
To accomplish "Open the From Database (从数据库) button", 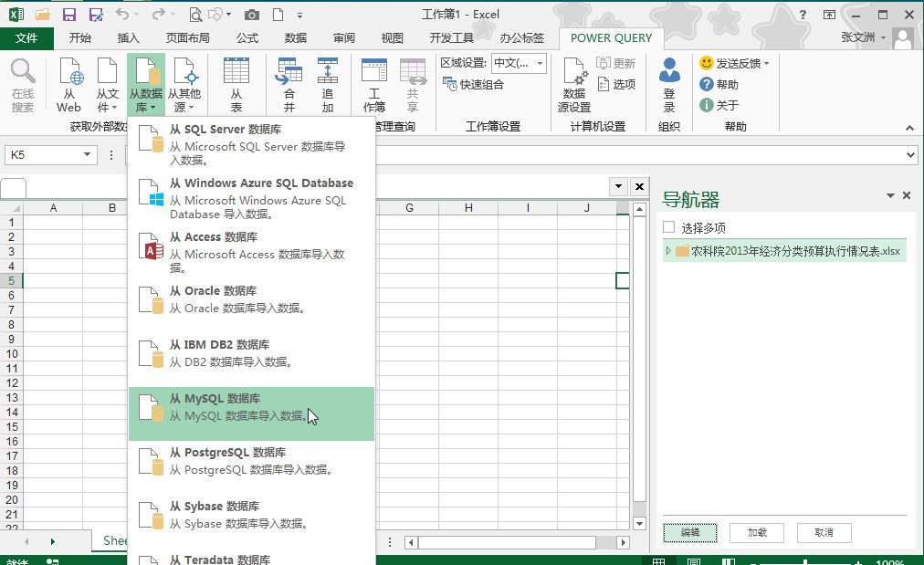I will point(146,84).
